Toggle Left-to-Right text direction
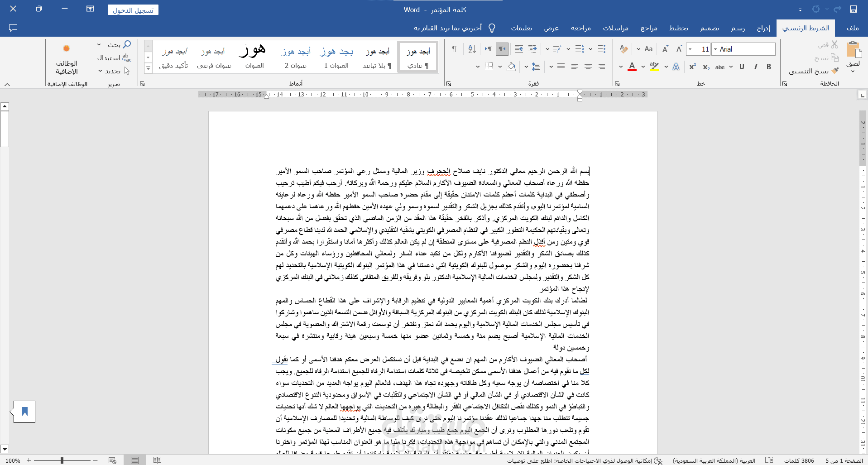Screen dimensions: 868x465 pyautogui.click(x=488, y=49)
